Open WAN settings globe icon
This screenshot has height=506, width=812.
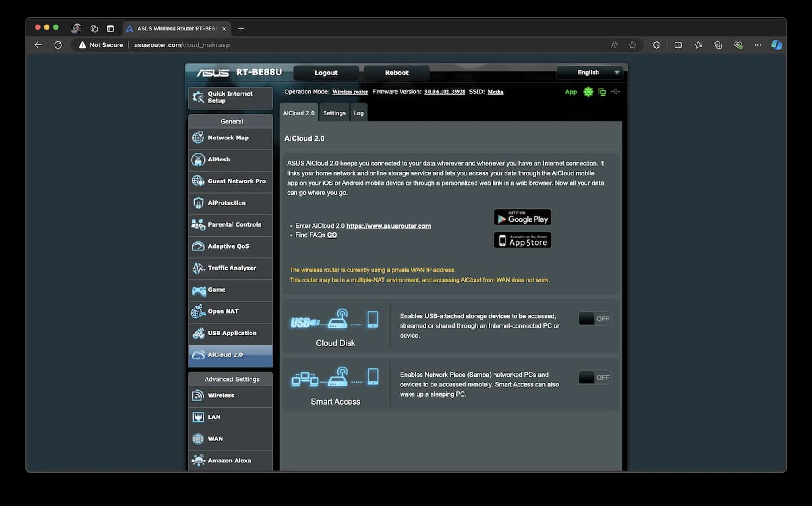[x=198, y=439]
